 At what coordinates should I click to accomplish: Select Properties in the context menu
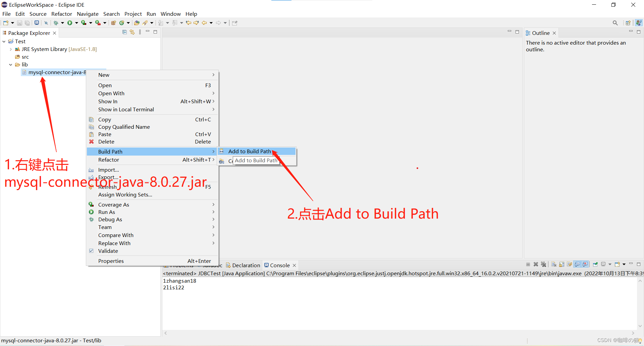point(111,261)
